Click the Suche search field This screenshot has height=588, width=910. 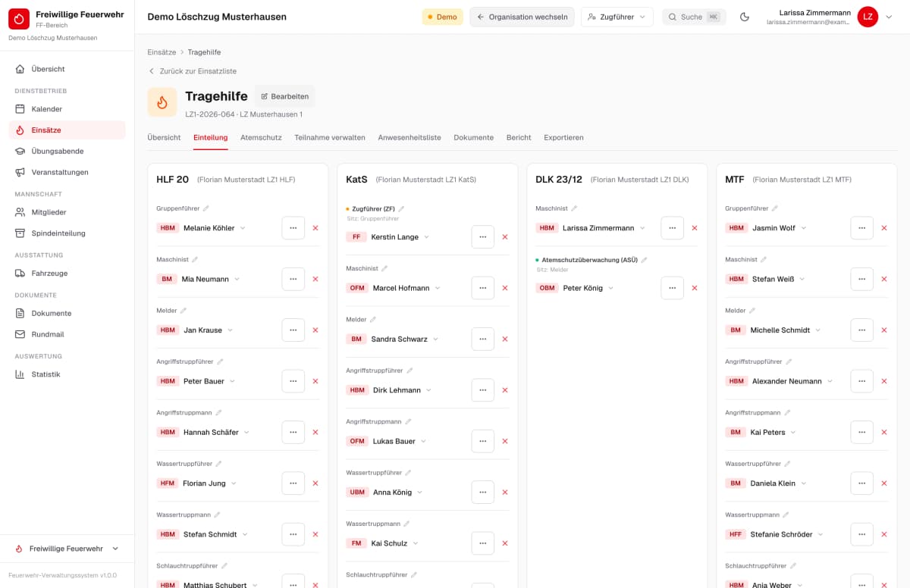(694, 17)
